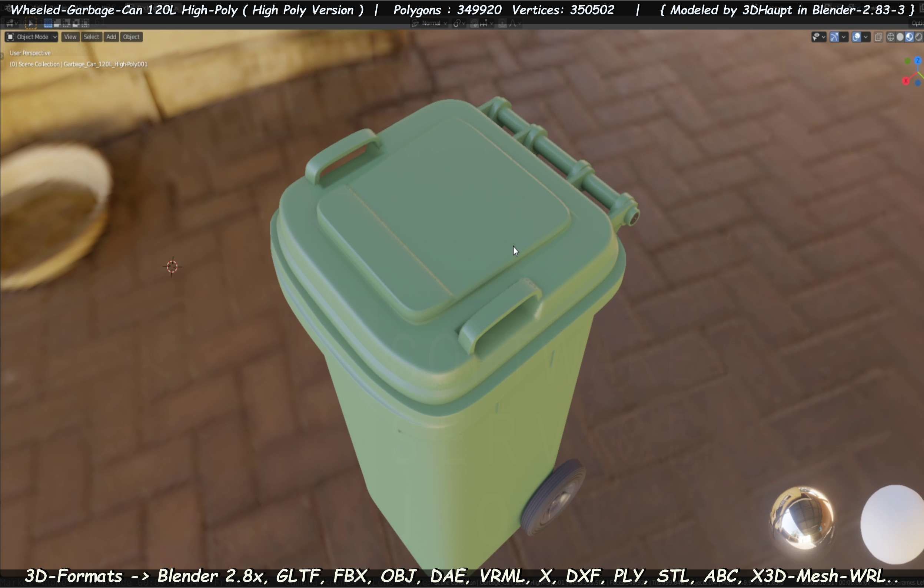
Task: Switch to Rendered viewport shading
Action: pyautogui.click(x=919, y=37)
